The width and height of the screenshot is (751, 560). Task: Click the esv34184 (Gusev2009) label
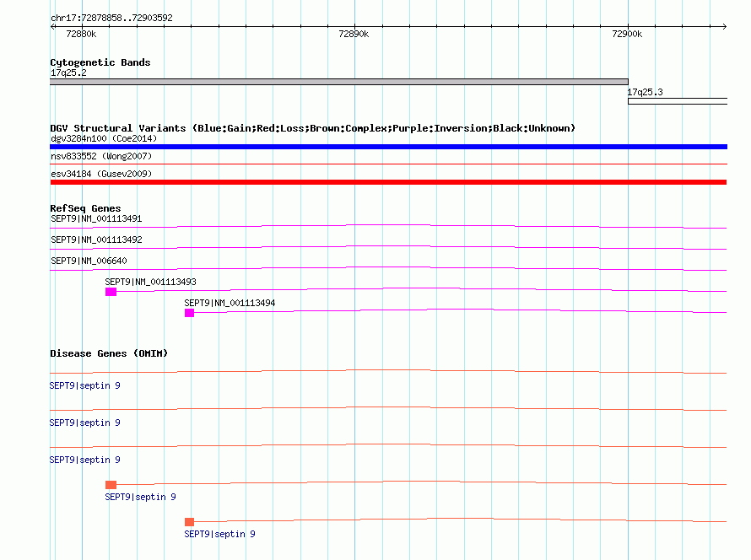pyautogui.click(x=101, y=174)
